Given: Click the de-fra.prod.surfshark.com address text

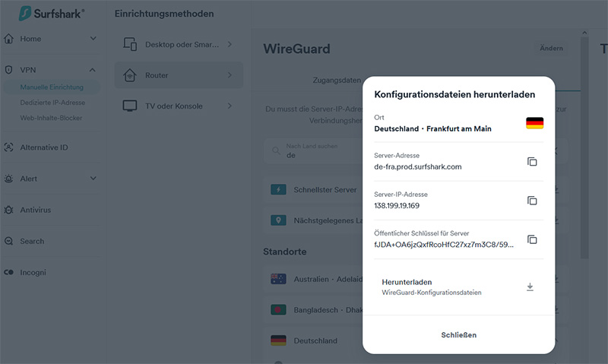Looking at the screenshot, I should coord(417,166).
